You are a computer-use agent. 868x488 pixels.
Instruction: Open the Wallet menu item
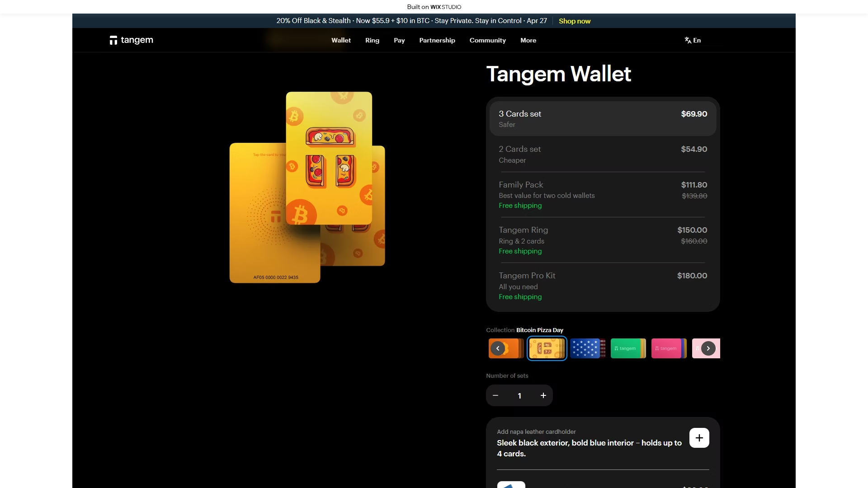[x=341, y=40]
